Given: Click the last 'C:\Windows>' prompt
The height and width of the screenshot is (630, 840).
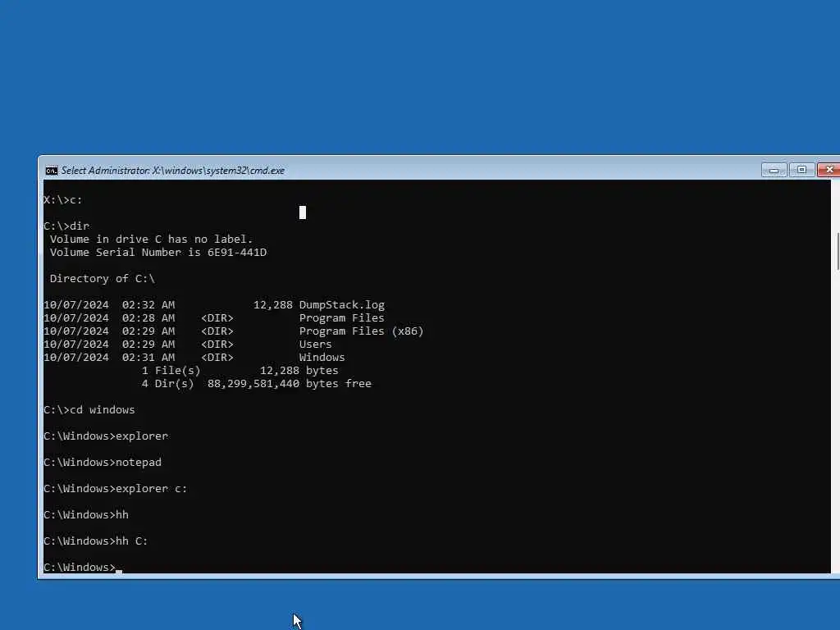Looking at the screenshot, I should 80,568.
